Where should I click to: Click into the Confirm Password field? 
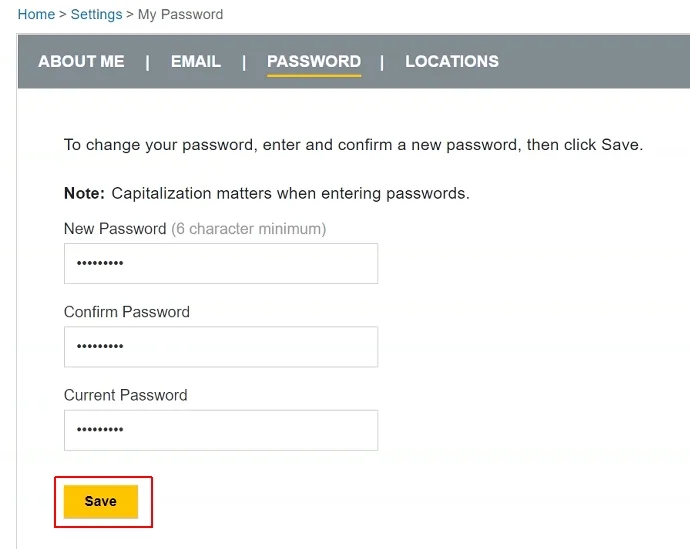coord(220,347)
